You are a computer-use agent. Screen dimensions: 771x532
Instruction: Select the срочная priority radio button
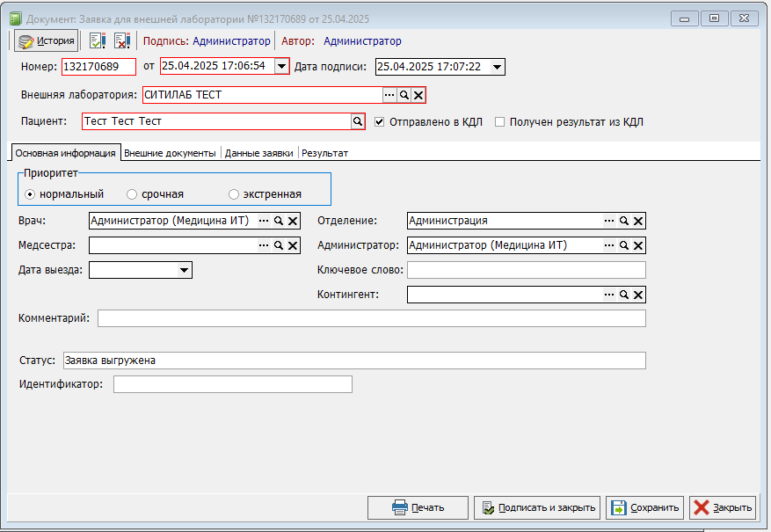click(x=132, y=194)
